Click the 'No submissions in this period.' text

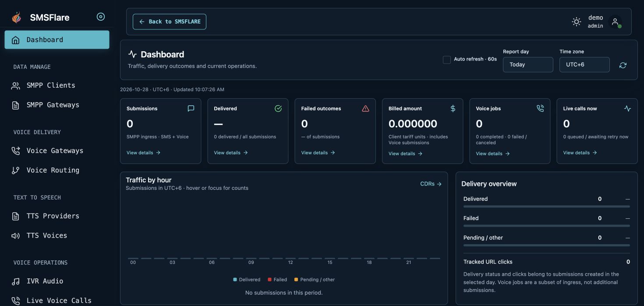coord(284,292)
